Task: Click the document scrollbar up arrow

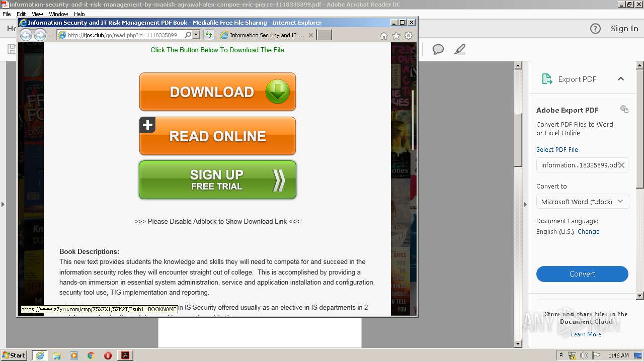Action: pos(518,66)
